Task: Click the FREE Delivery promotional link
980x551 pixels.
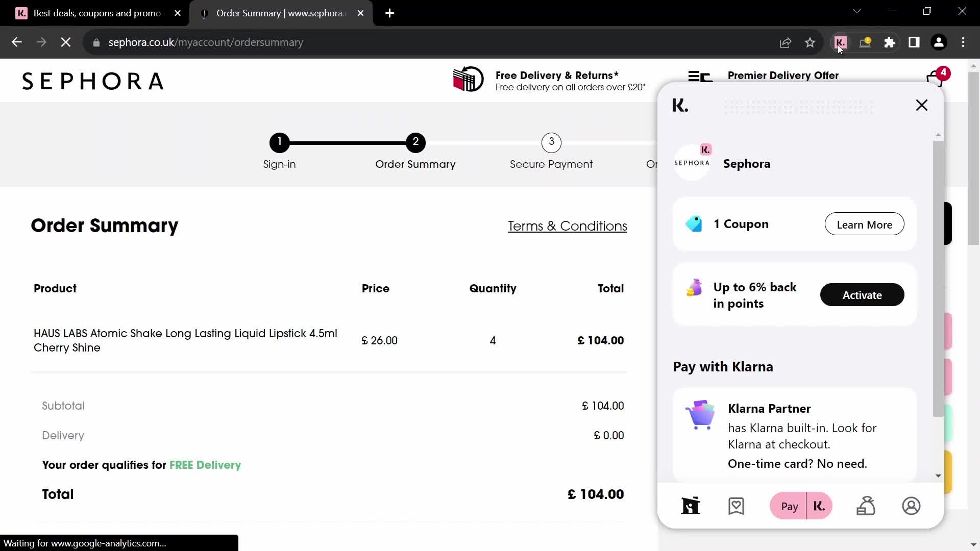Action: coord(205,465)
